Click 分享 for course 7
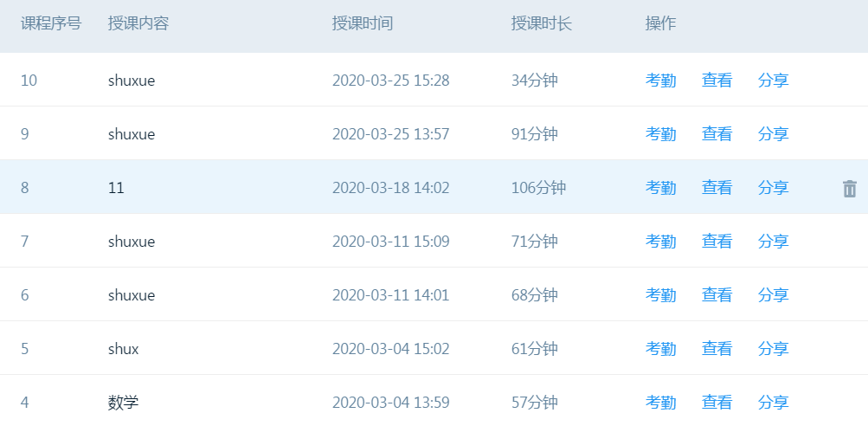This screenshot has height=426, width=868. (773, 242)
